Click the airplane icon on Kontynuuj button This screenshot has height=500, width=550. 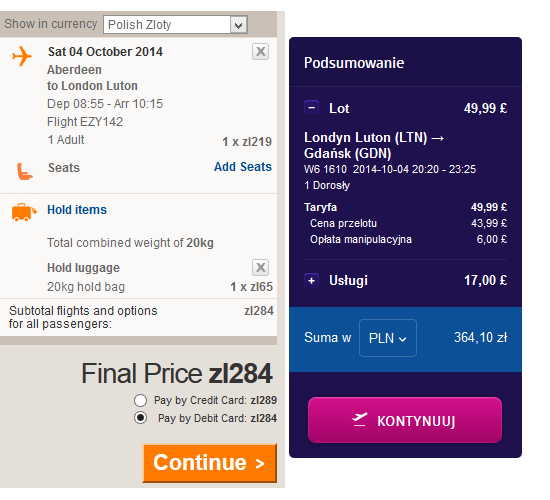[x=360, y=420]
